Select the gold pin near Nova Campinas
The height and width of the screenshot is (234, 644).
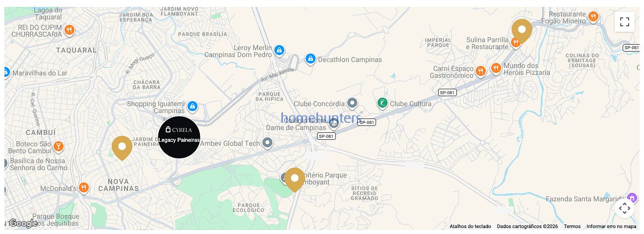[x=122, y=148]
